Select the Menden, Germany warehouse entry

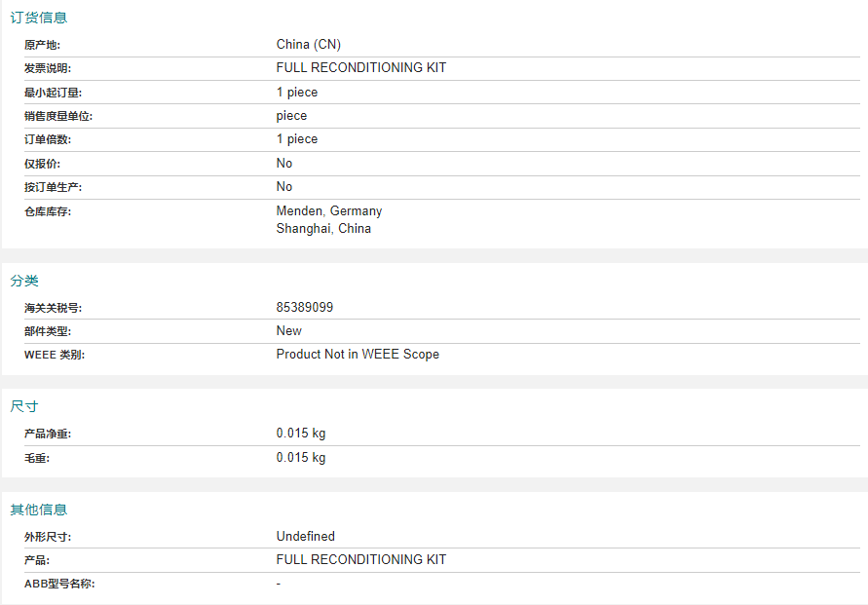coord(329,210)
